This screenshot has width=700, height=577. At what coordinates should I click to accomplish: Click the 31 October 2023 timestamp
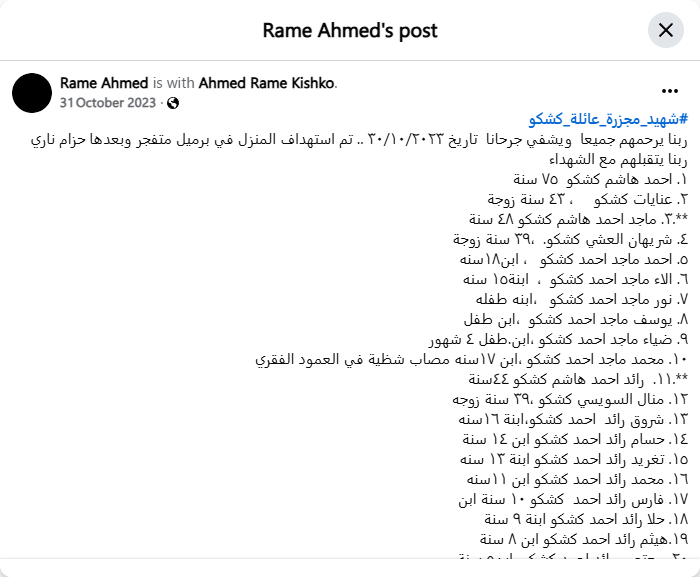(x=109, y=103)
